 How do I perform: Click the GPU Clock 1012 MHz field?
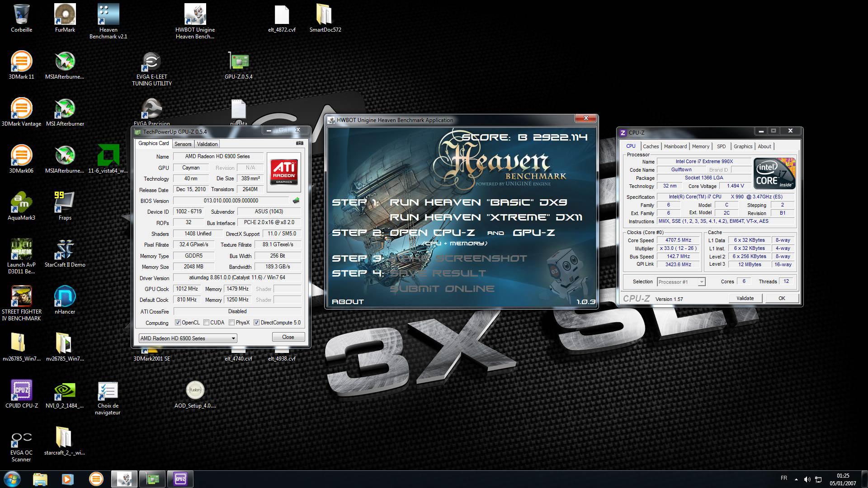[187, 289]
